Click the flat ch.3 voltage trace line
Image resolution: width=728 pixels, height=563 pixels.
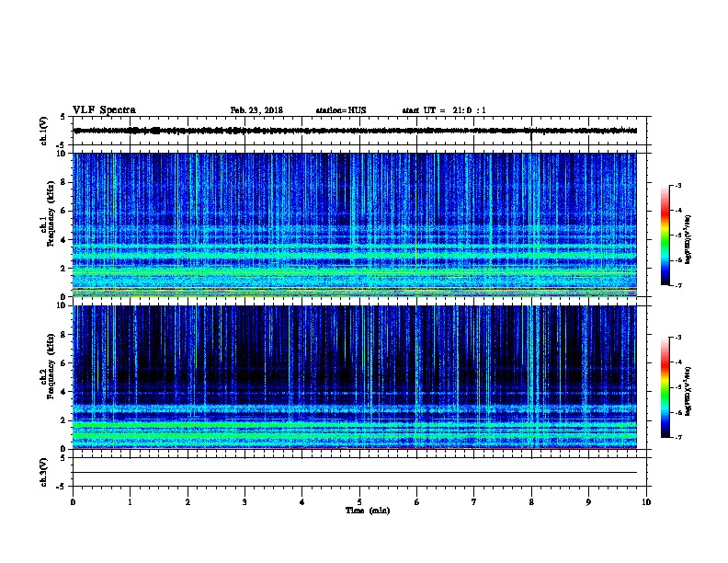coord(355,473)
